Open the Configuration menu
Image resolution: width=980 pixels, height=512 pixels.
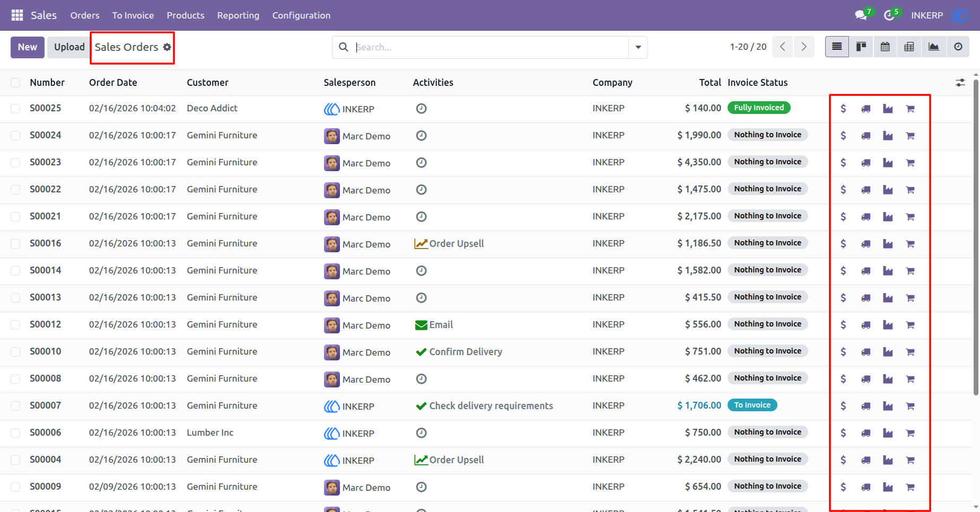[301, 15]
